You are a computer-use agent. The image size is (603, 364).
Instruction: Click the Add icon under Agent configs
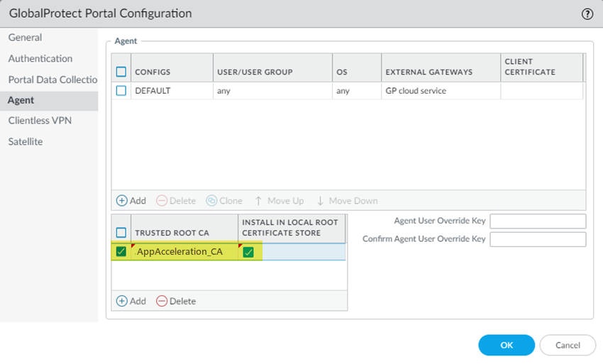click(x=122, y=201)
